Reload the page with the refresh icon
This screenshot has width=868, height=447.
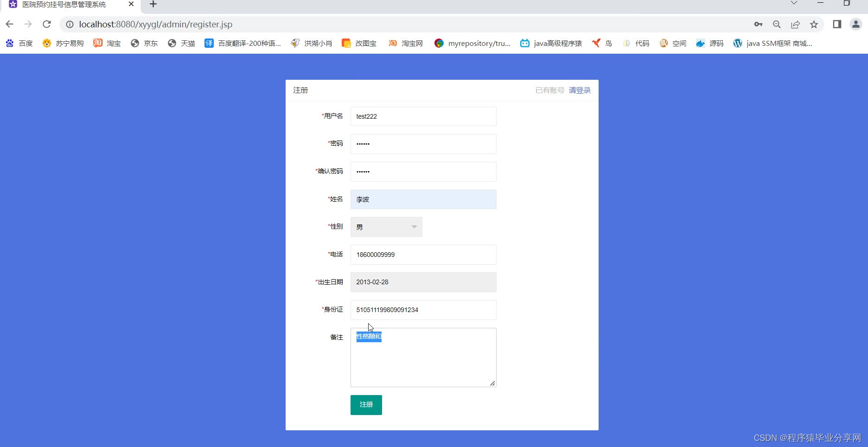coord(46,24)
